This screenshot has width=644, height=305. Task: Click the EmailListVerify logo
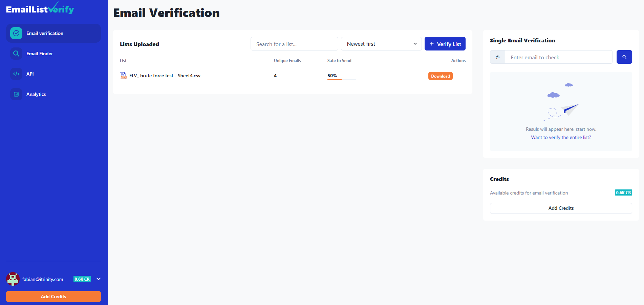point(40,9)
